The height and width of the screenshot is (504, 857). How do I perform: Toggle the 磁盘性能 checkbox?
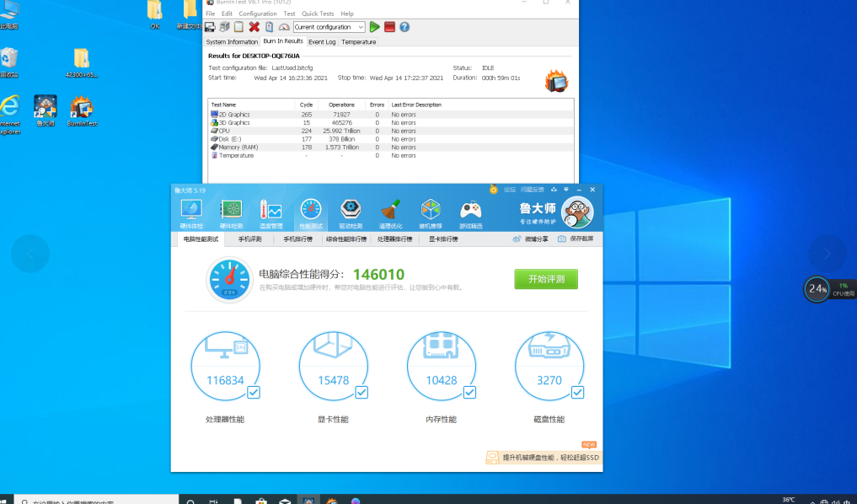[577, 392]
